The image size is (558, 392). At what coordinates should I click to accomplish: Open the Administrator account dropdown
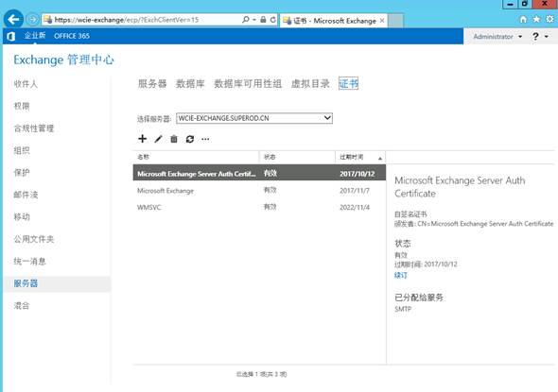coord(497,36)
